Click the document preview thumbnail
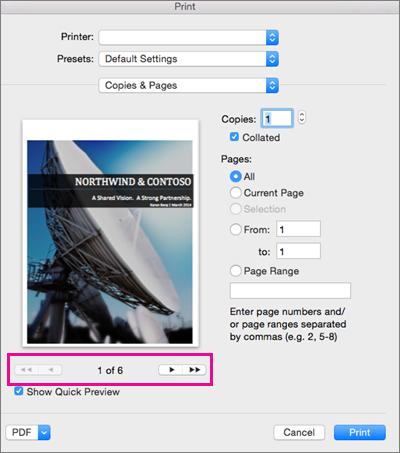 pos(110,233)
